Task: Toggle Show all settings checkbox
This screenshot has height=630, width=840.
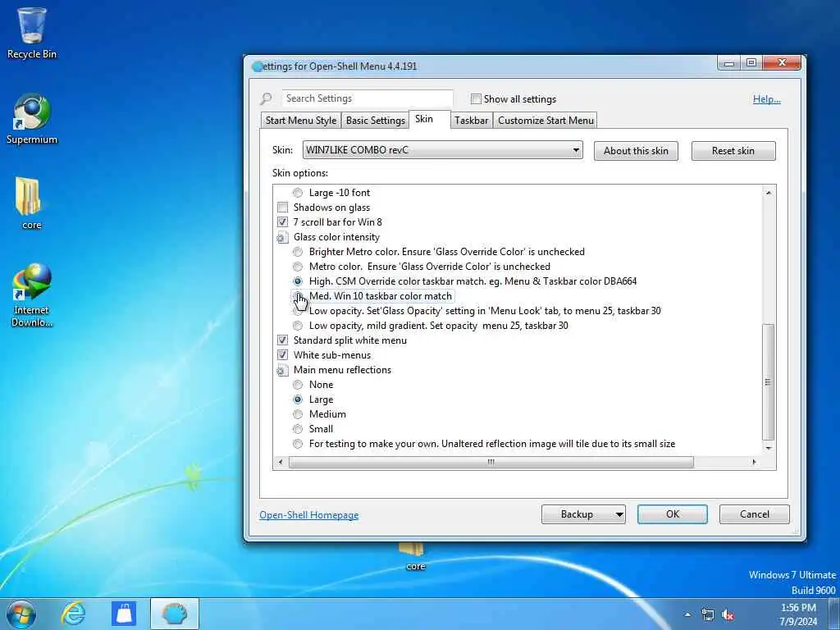Action: click(x=476, y=98)
